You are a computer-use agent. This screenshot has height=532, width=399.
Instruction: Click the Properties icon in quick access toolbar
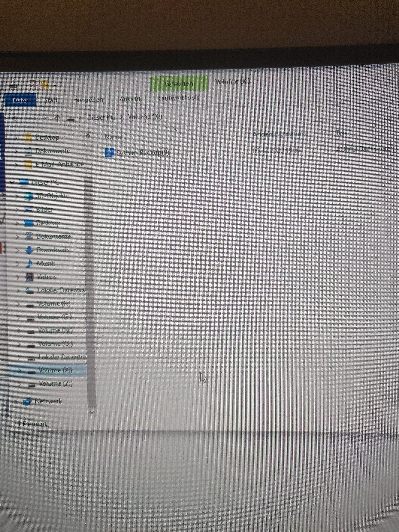32,85
